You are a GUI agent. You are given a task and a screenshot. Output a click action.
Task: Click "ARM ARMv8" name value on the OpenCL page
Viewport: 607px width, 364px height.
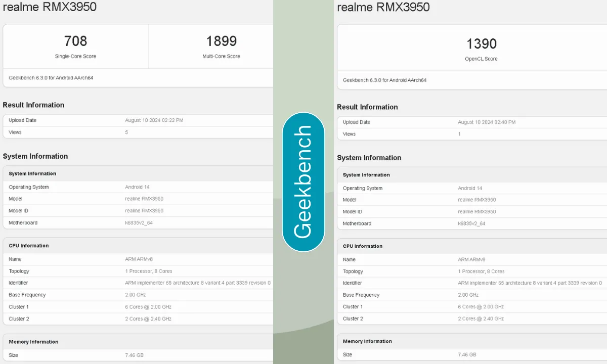click(471, 260)
